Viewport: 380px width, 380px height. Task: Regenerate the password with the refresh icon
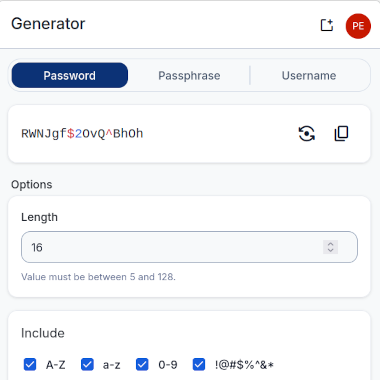click(x=306, y=134)
